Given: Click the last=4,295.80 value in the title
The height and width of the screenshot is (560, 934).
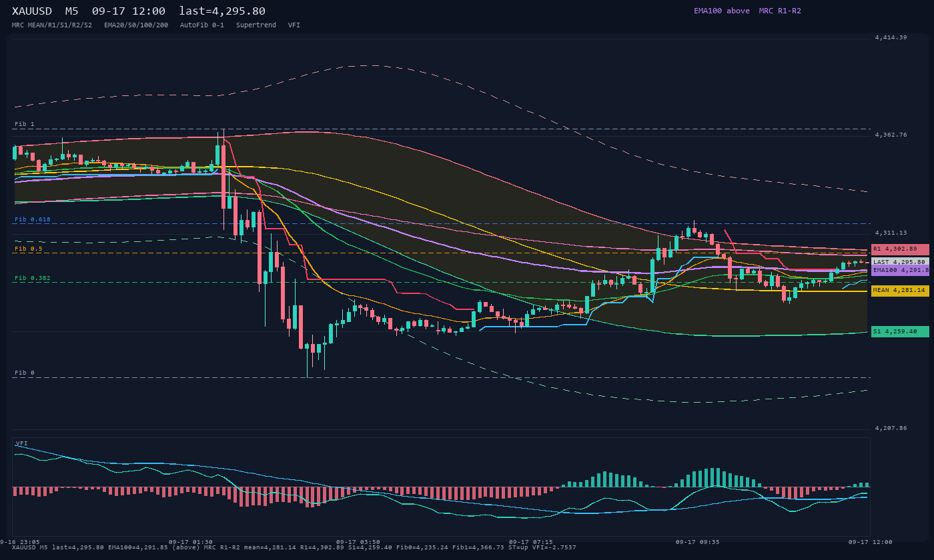Looking at the screenshot, I should click(x=222, y=11).
